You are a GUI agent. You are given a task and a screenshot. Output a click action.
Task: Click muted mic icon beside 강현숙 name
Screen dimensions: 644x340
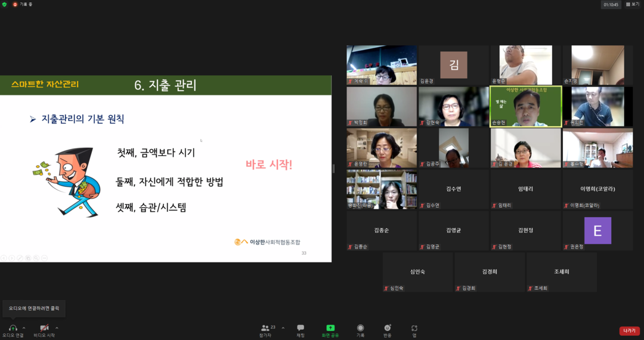[x=422, y=123]
